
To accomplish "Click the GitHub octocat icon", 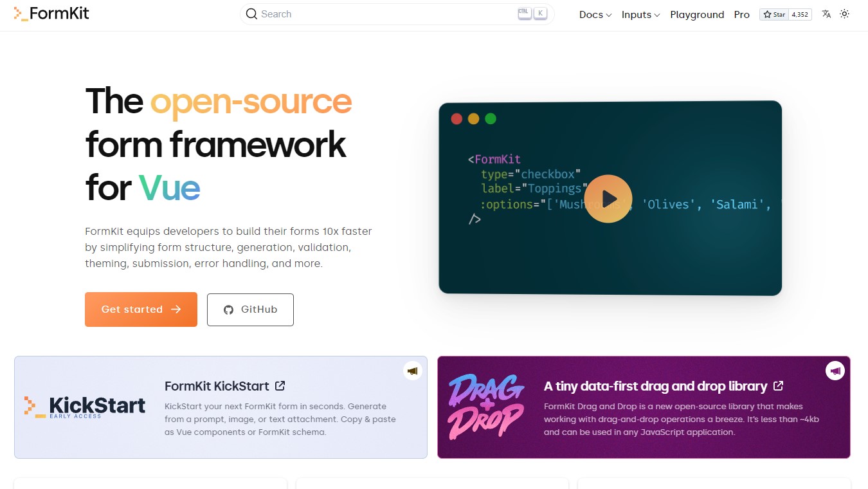I will (x=228, y=310).
